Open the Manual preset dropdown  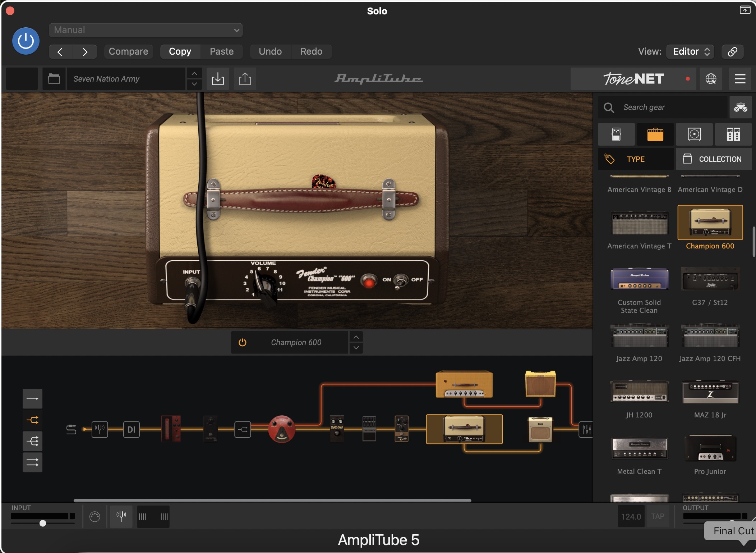pos(146,30)
